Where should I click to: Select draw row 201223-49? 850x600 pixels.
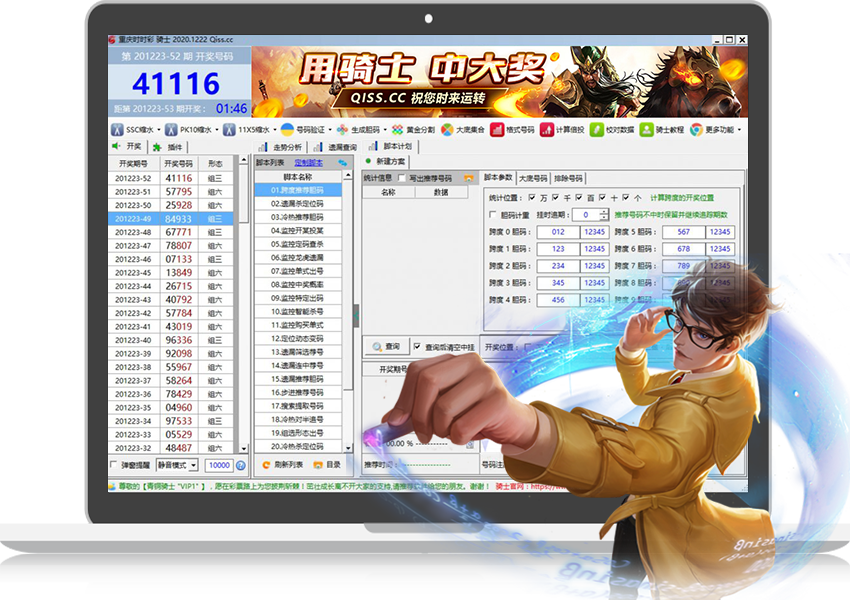171,218
